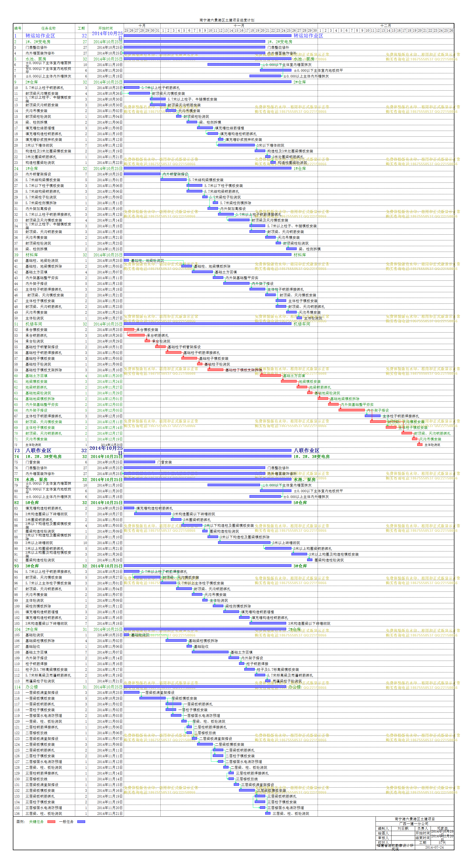Click the Gantt bar for 一层梁板模板安装
This screenshot has height=868, width=467.
(x=153, y=698)
